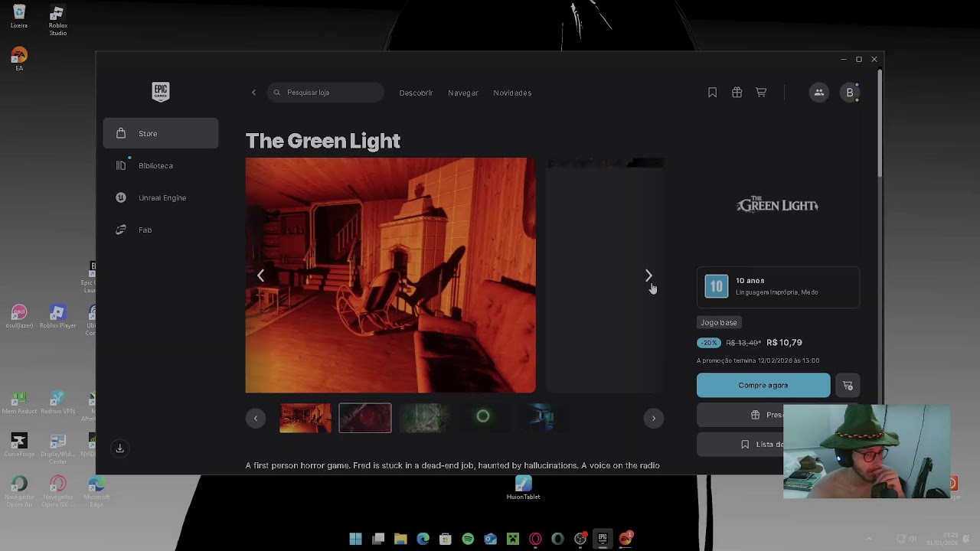Open the EA app from the taskbar
The image size is (980, 551).
click(626, 539)
